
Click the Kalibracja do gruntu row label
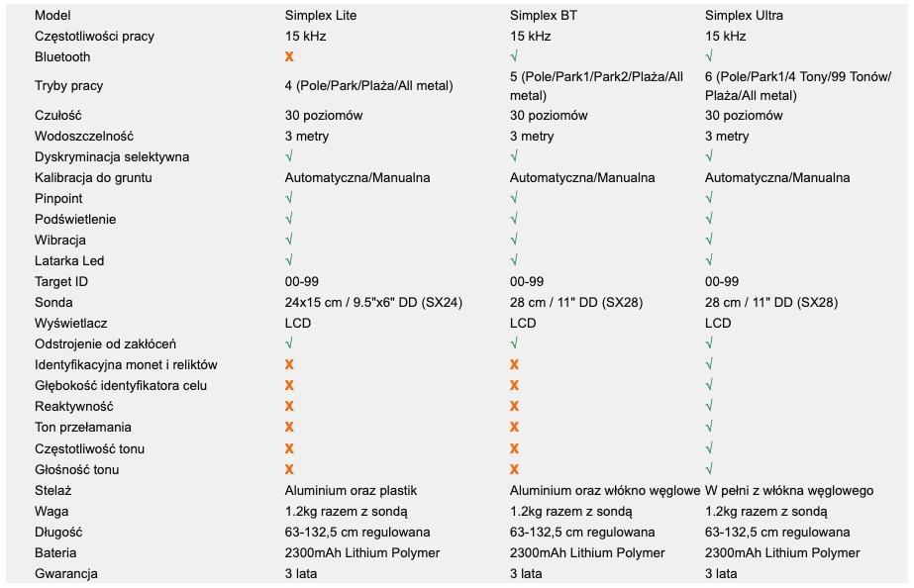tap(93, 178)
